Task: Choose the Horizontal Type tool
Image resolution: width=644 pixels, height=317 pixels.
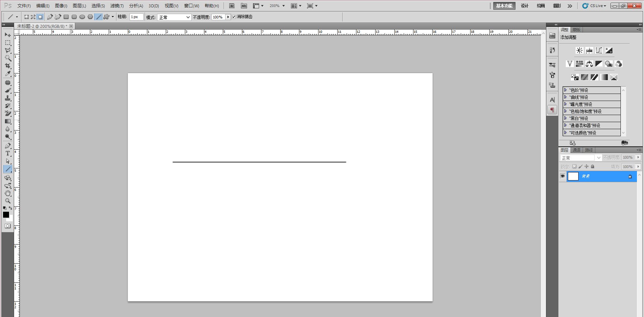Action: pos(8,153)
